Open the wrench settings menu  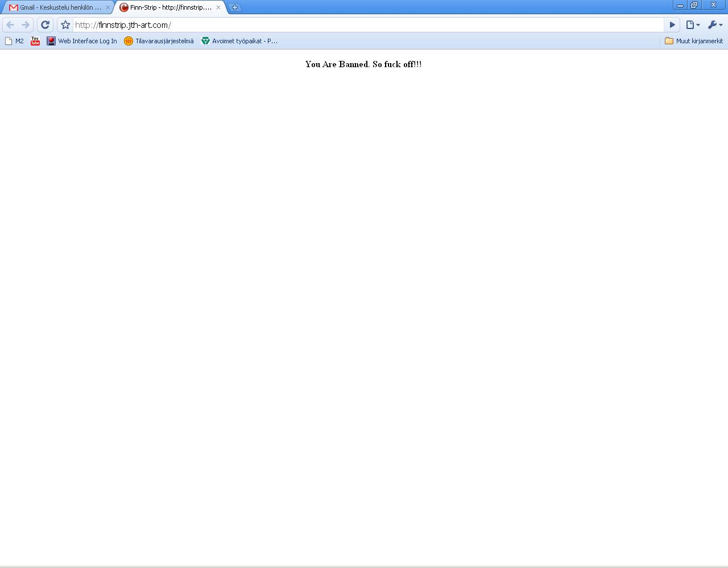pyautogui.click(x=714, y=25)
